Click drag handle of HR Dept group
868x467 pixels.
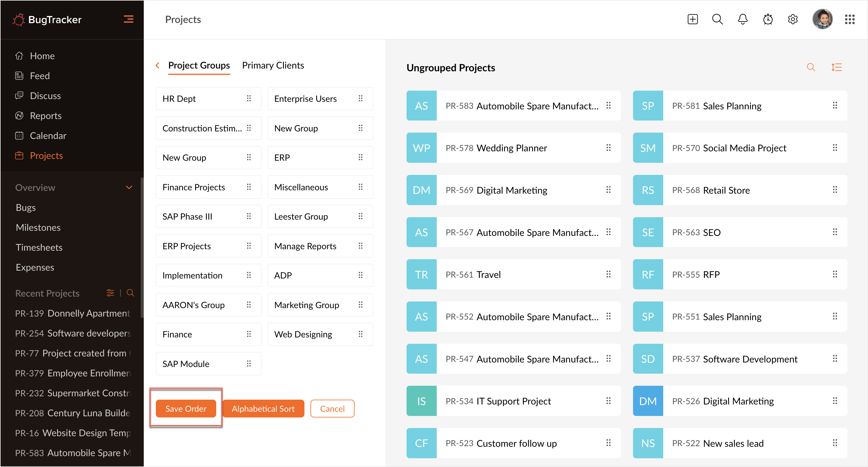249,98
